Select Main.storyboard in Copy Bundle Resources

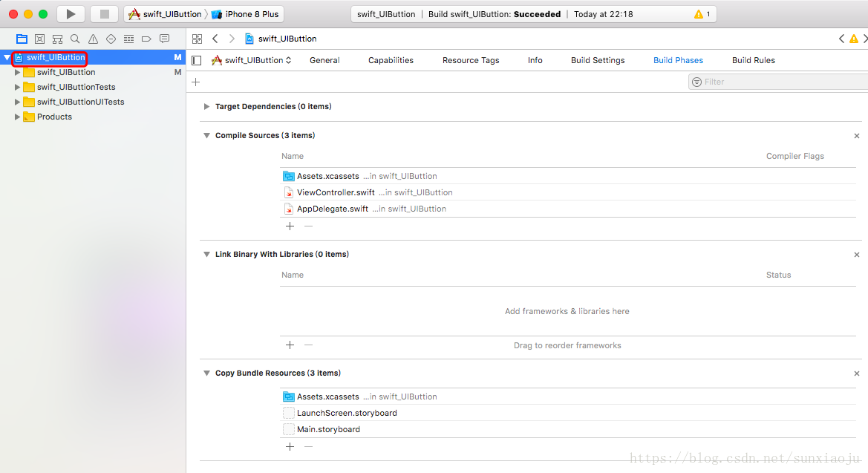coord(568,429)
